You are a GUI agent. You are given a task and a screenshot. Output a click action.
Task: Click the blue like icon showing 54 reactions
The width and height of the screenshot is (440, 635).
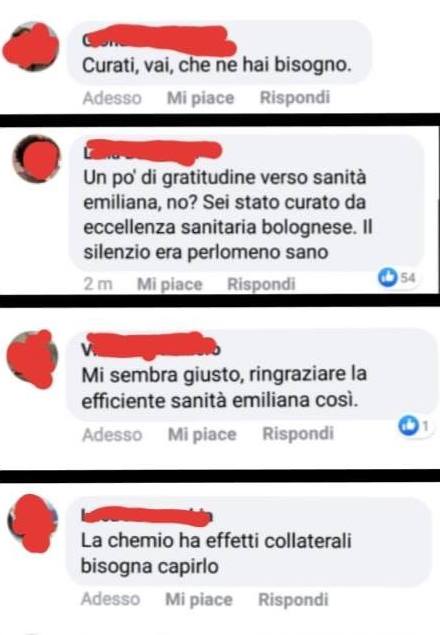coord(387,277)
